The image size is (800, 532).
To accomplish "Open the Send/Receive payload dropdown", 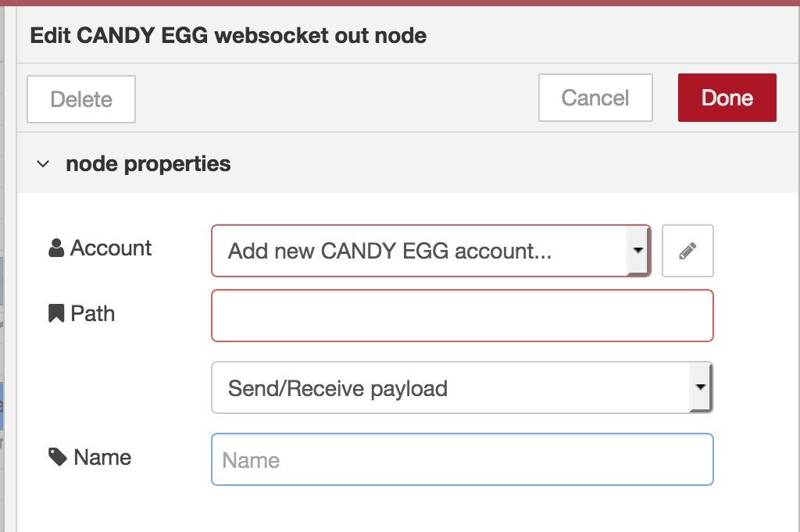I will [462, 387].
